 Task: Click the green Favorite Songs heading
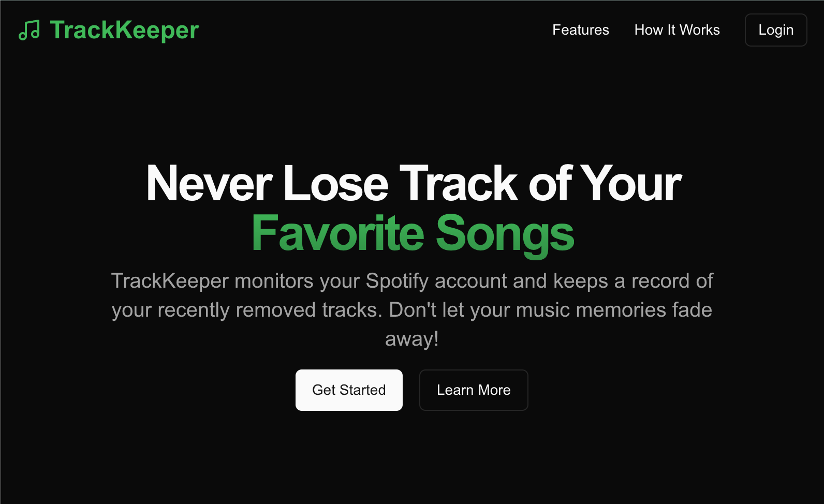[x=413, y=234]
